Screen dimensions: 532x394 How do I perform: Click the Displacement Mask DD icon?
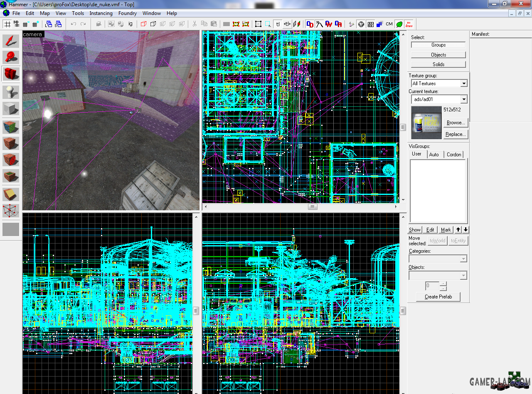[x=310, y=24]
